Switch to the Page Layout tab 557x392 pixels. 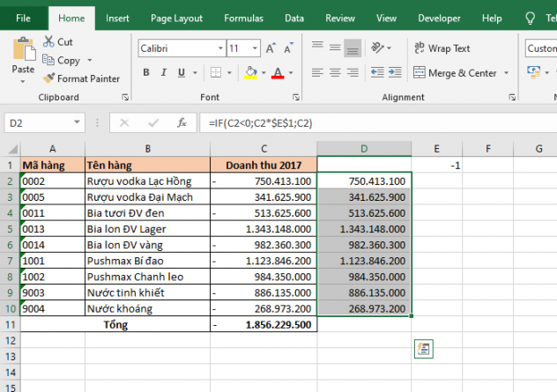176,18
